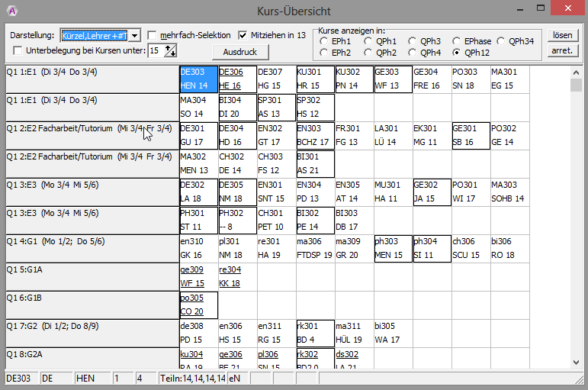The image size is (588, 390).
Task: Select the EPh1 radio button
Action: (x=323, y=41)
